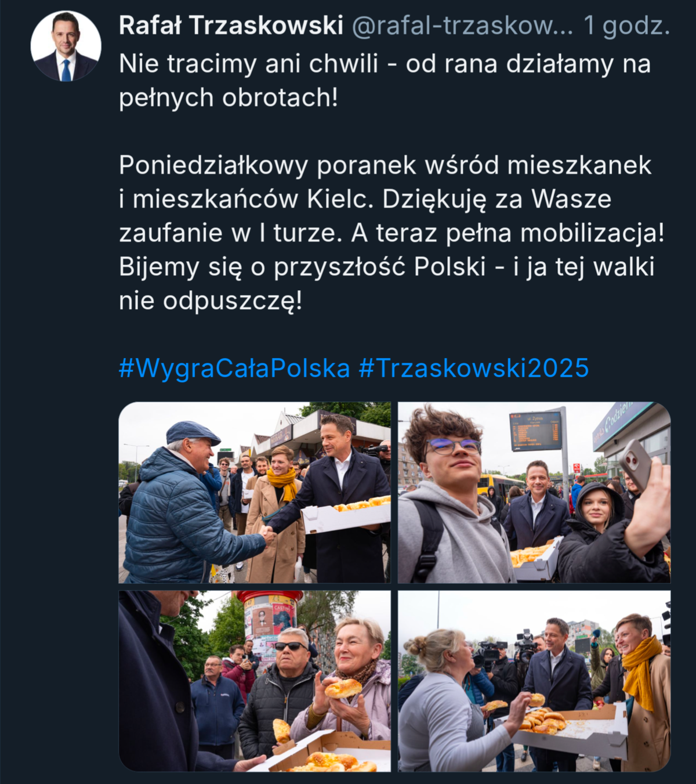Open the @rafal-trzaskow... handle link
The height and width of the screenshot is (784, 696).
click(x=463, y=26)
